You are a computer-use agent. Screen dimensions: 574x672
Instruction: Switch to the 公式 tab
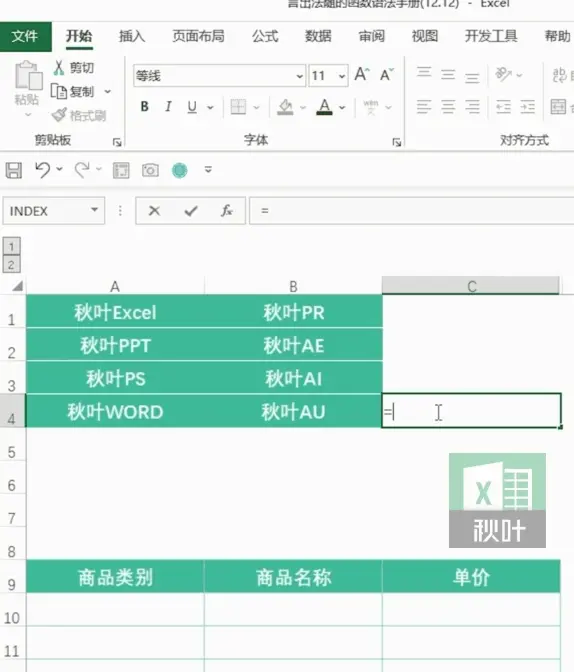click(x=265, y=36)
